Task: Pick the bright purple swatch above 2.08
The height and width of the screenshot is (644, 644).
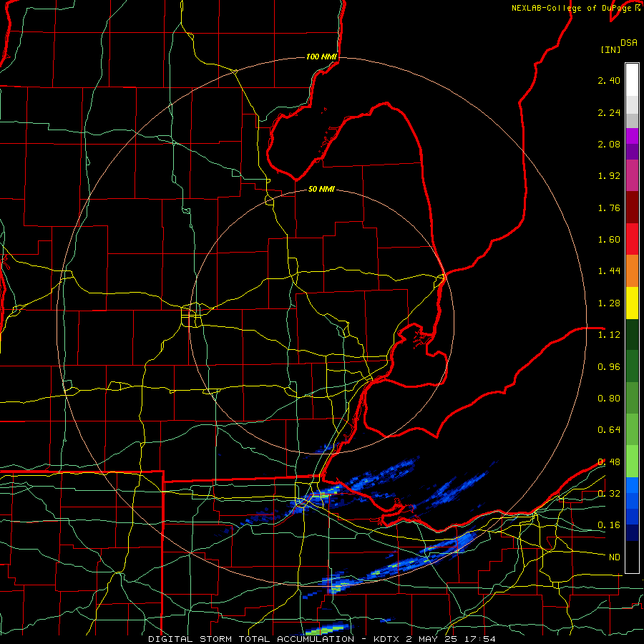Action: pyautogui.click(x=632, y=137)
